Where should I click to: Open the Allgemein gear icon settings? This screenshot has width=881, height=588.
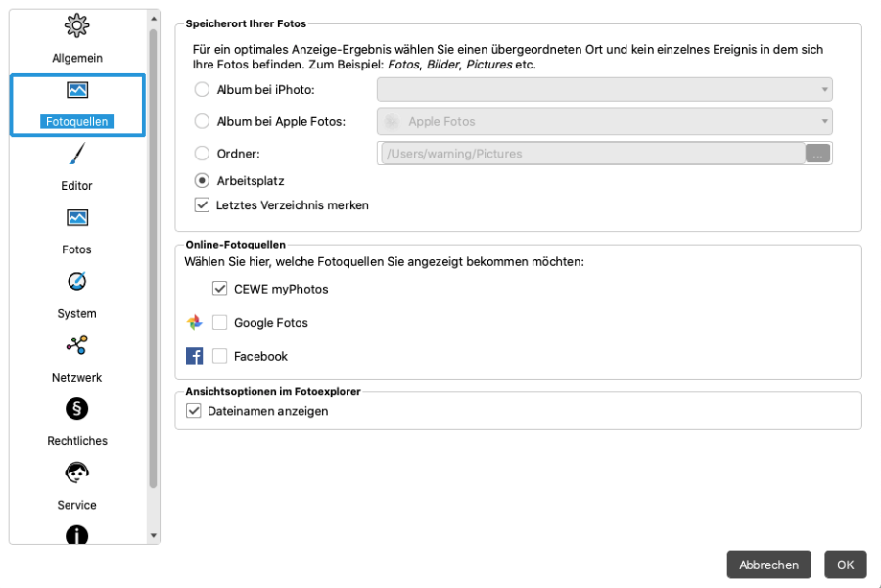[76, 27]
